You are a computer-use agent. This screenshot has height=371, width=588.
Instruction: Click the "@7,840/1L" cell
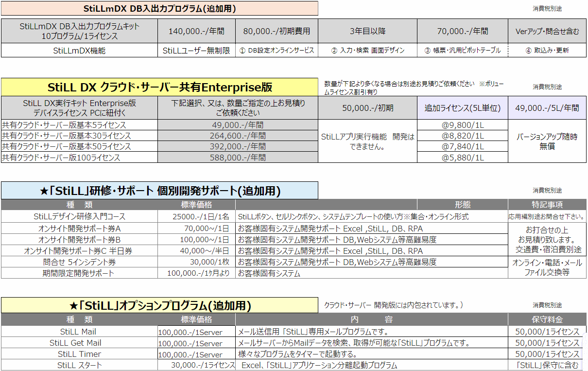(462, 146)
